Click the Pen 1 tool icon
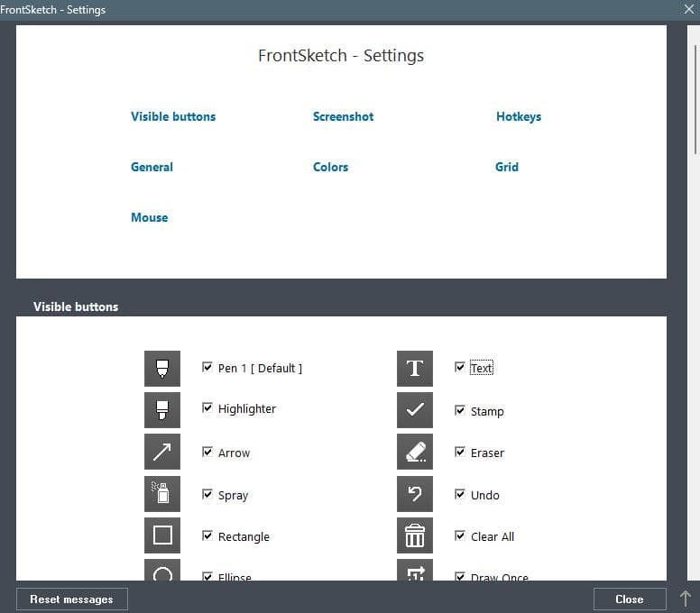This screenshot has width=700, height=613. [162, 369]
